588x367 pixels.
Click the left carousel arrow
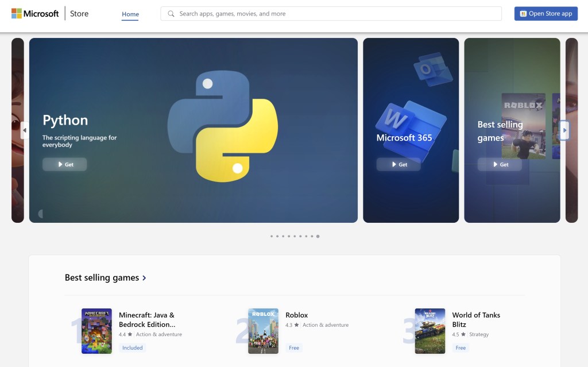pos(25,130)
